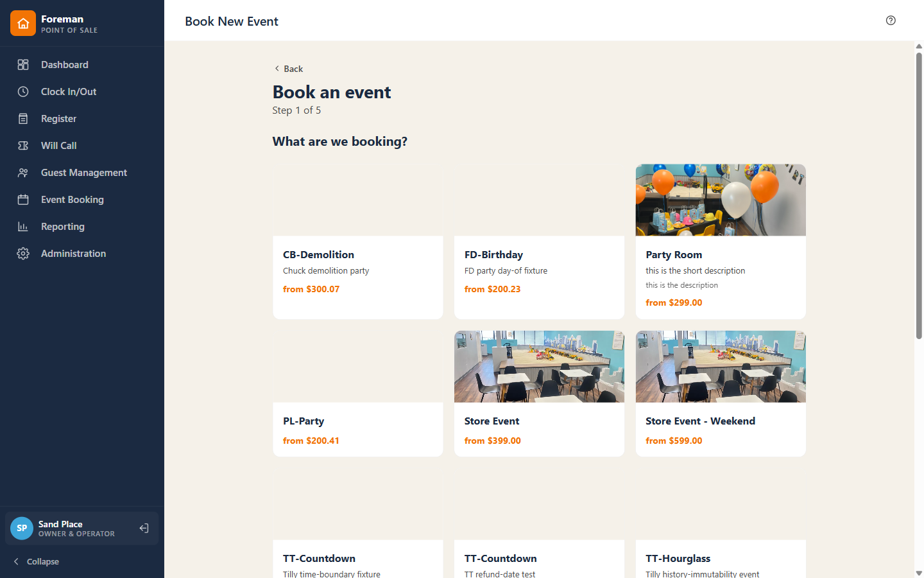Click the 'Book New Event' page title
This screenshot has width=924, height=578.
(232, 21)
